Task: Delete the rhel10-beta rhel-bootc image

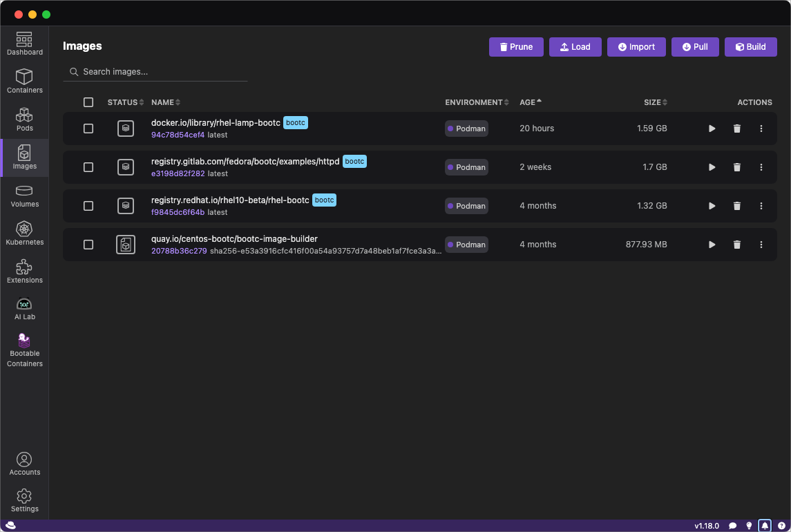Action: (x=736, y=206)
